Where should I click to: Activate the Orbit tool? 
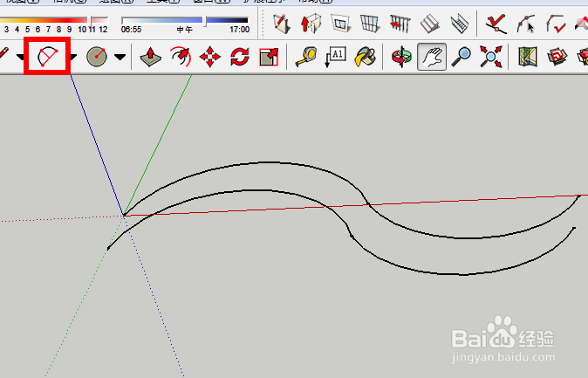click(401, 57)
